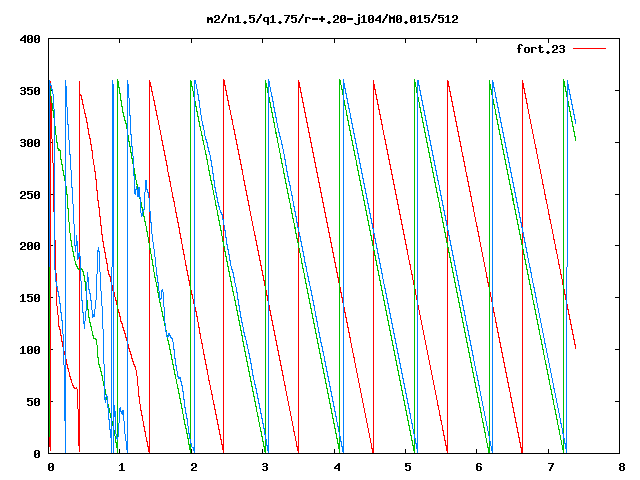Viewport: 640px width, 480px height.
Task: Click the plot title m2/n1.5/q1.75/r-+.20-j104/M0.015/512
Action: tap(332, 19)
